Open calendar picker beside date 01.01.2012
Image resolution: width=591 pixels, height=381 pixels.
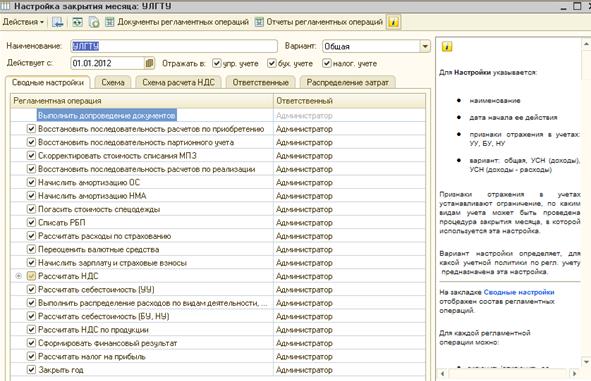coord(149,63)
